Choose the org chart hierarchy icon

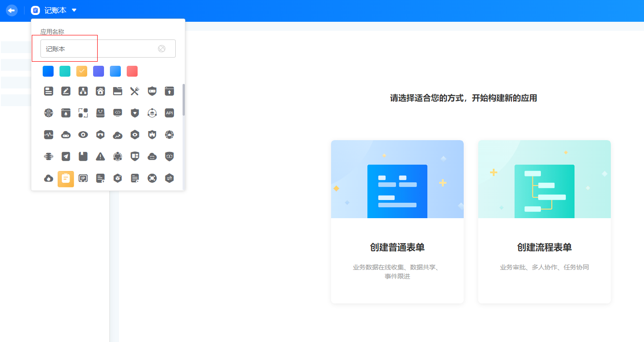point(83,91)
